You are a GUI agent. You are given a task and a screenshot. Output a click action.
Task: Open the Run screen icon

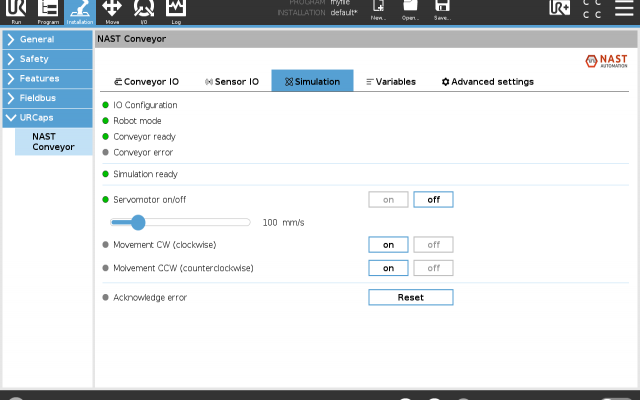[15, 11]
